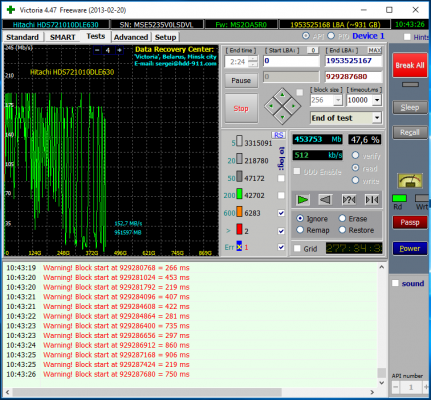Expand the timeout ms dropdown
The width and height of the screenshot is (431, 400).
(377, 100)
